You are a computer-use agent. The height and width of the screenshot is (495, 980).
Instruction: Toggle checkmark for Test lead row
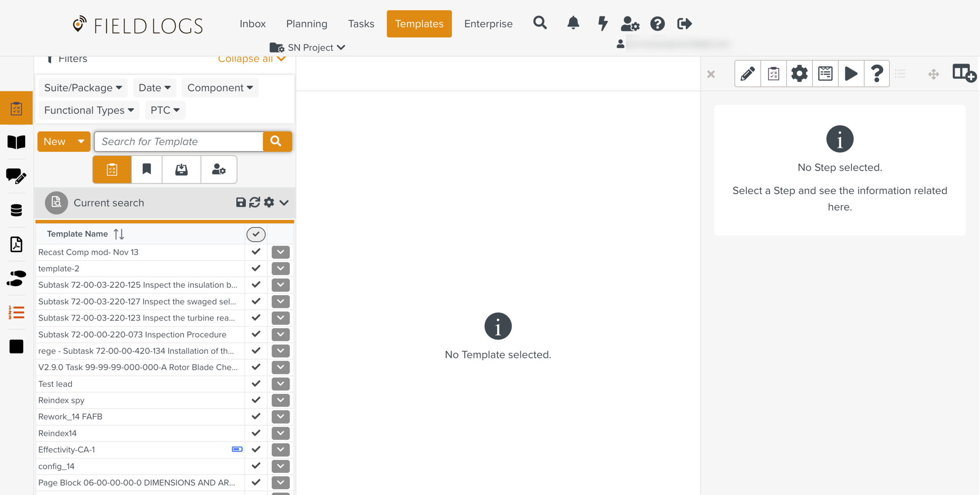pyautogui.click(x=256, y=384)
